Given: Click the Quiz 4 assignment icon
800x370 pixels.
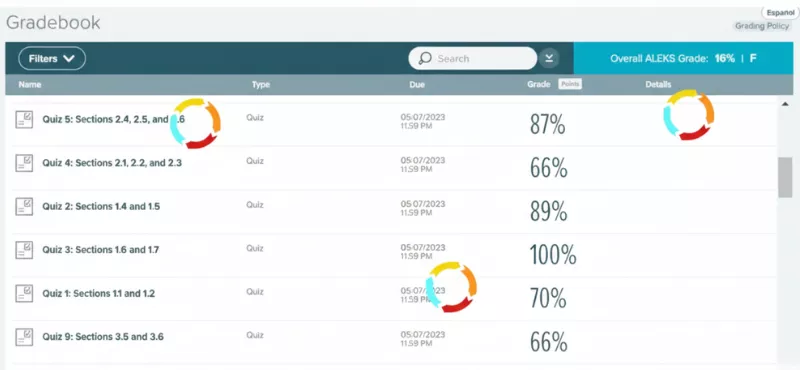Looking at the screenshot, I should 24,163.
